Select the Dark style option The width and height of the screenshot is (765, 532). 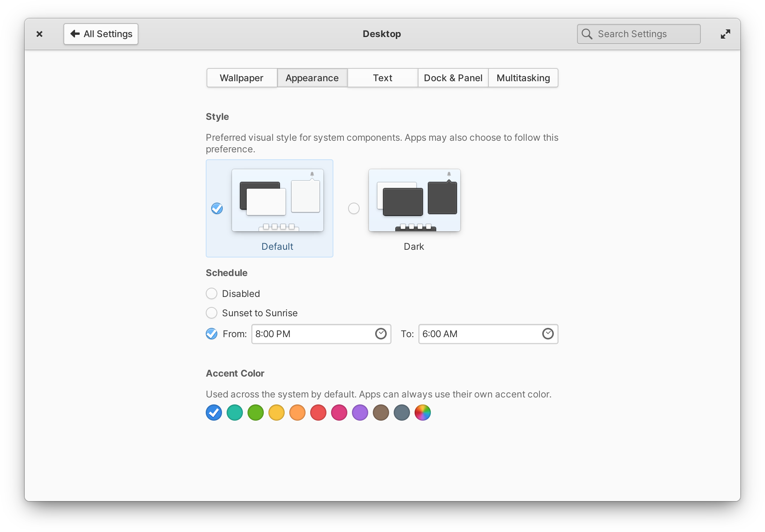tap(354, 208)
